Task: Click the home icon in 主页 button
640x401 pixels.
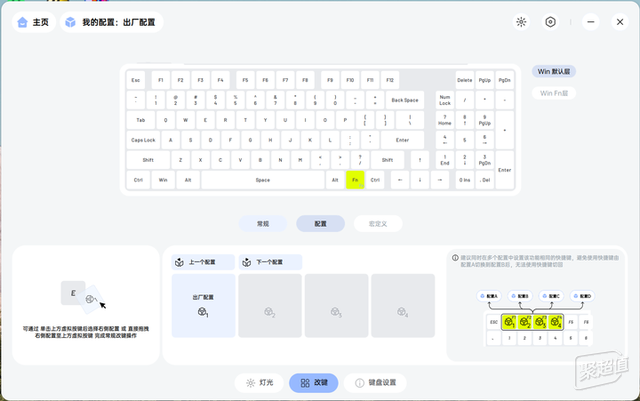Action: point(22,22)
